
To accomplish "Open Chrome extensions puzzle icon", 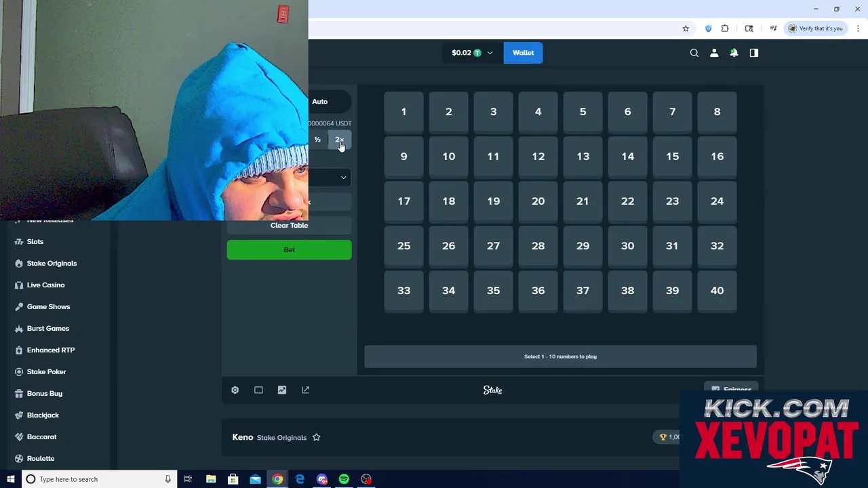I will coord(725,28).
